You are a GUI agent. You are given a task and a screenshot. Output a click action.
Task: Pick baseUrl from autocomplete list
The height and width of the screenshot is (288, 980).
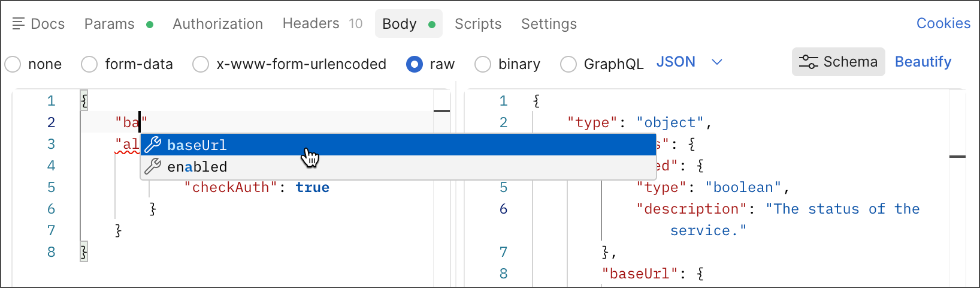197,145
